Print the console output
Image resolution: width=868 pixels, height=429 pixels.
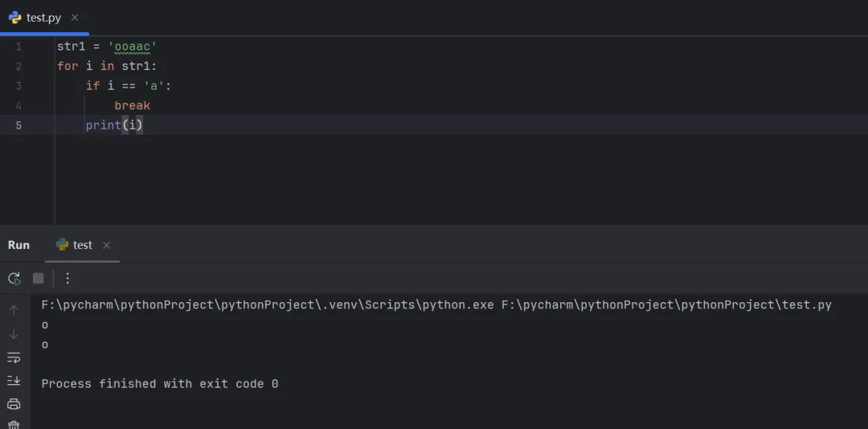click(x=14, y=404)
